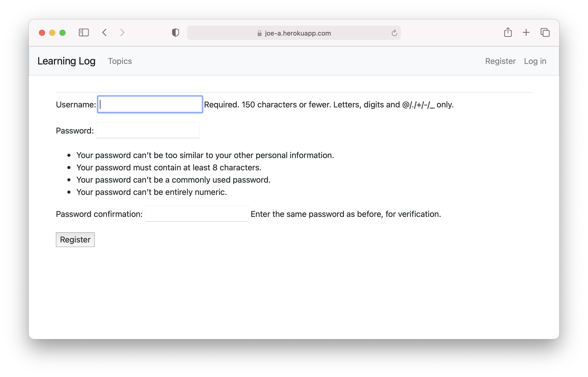Click the green fullscreen window button
Viewport: 588px width, 377px height.
[62, 33]
